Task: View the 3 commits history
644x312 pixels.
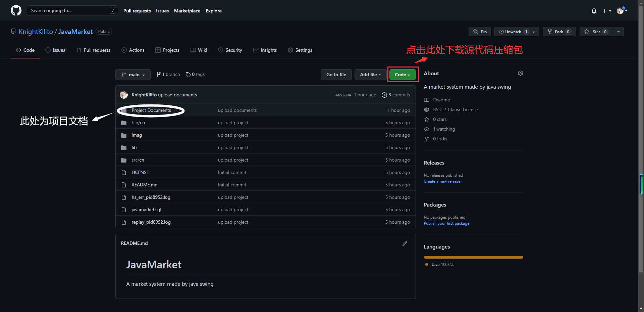Action: (396, 95)
